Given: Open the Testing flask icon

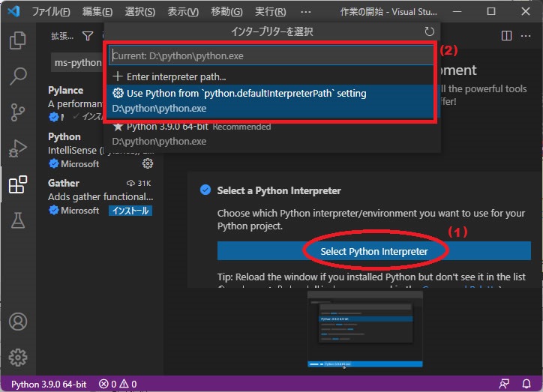Looking at the screenshot, I should 18,220.
